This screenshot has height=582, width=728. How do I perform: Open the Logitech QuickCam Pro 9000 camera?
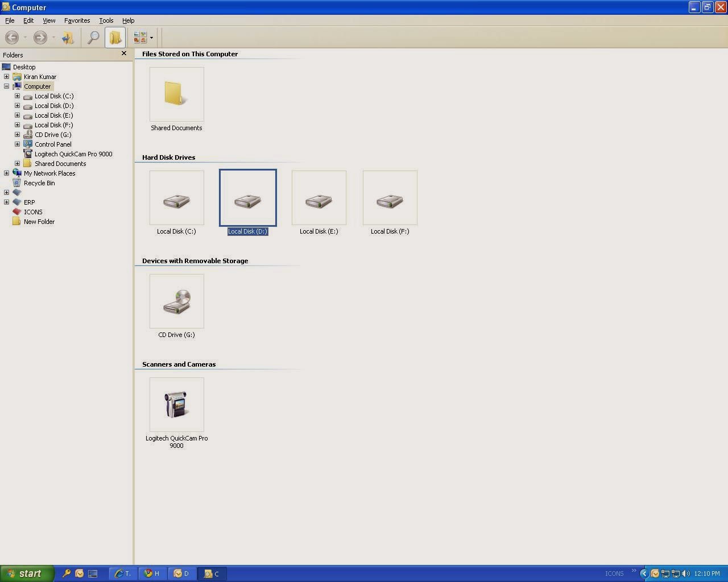tap(176, 404)
